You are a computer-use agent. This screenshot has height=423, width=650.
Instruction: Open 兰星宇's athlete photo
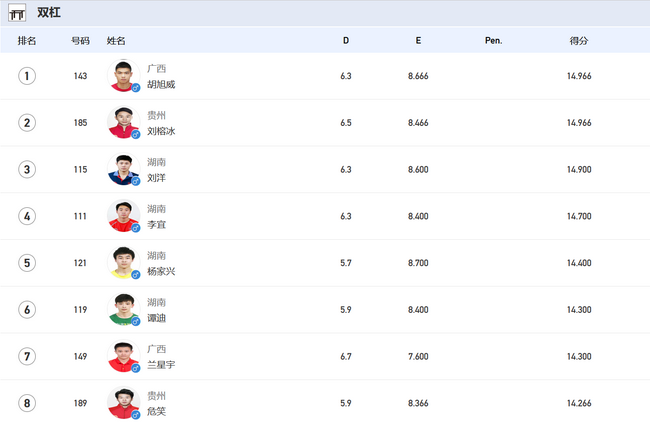click(124, 356)
